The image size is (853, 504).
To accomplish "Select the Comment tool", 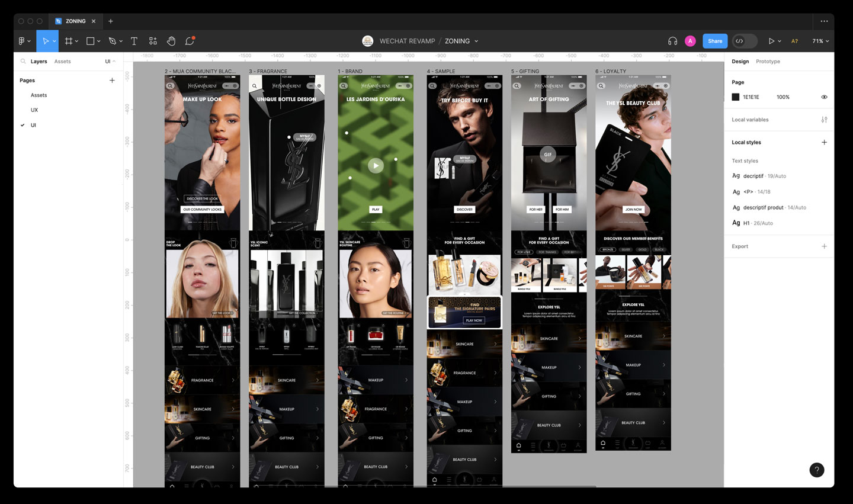I will click(190, 41).
